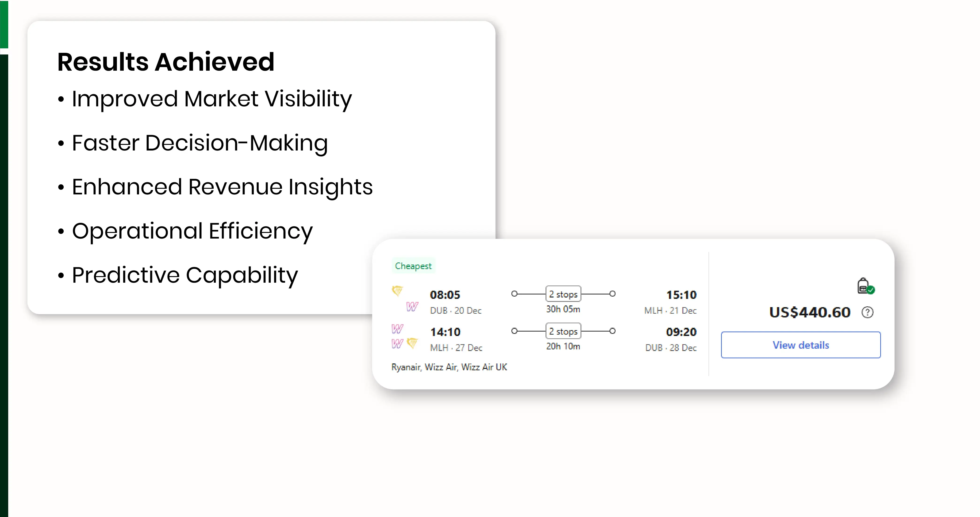Click the 08:05 outbound departure time

(445, 295)
